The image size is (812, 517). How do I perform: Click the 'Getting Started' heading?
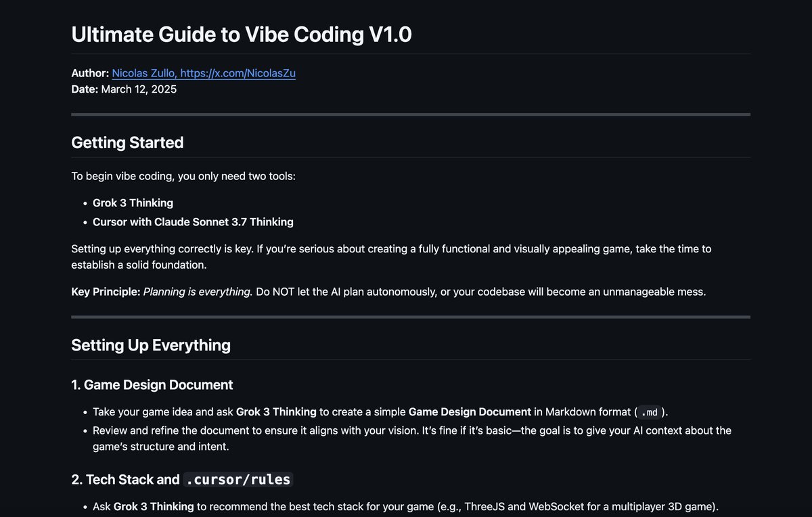point(127,143)
